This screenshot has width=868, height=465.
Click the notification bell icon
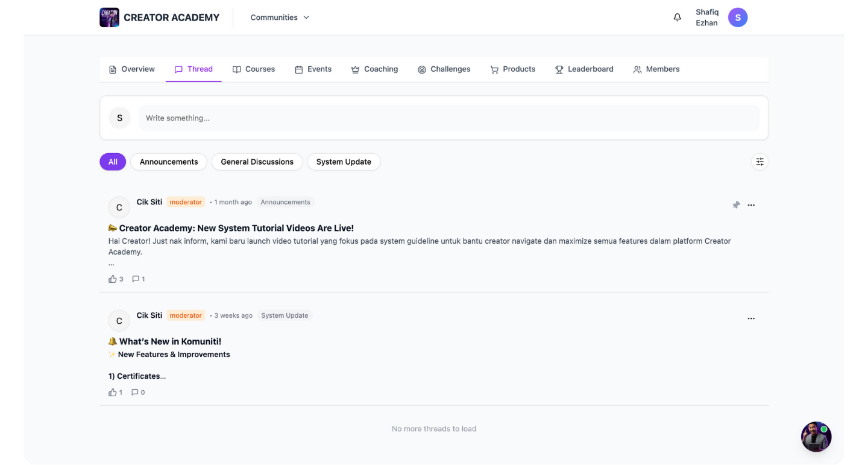click(677, 17)
